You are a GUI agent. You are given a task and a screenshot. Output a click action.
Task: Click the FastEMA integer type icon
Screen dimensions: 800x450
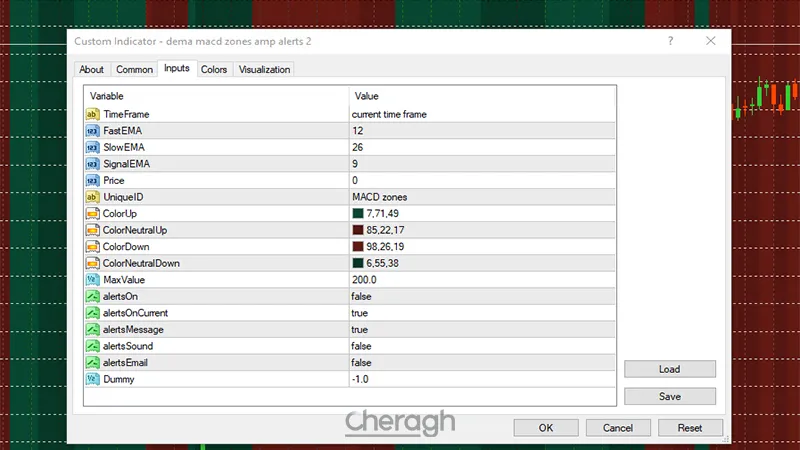pyautogui.click(x=92, y=131)
